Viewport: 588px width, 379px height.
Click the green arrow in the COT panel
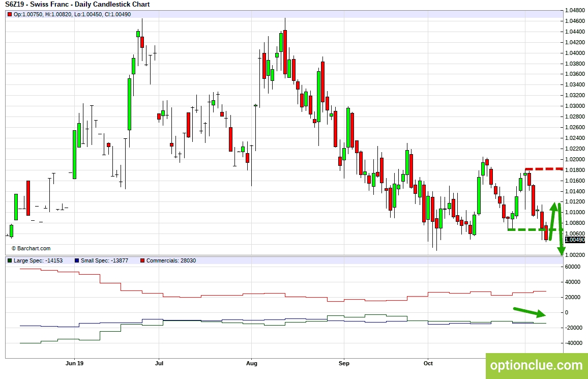click(x=530, y=312)
